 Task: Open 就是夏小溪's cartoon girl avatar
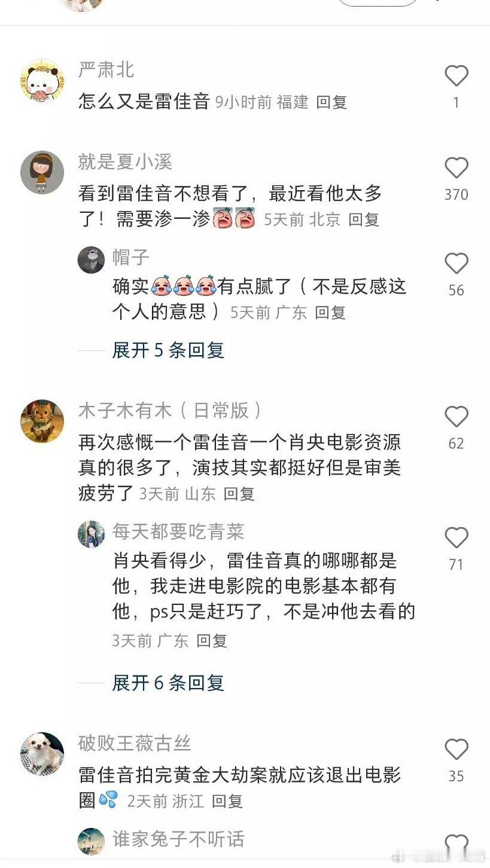pyautogui.click(x=42, y=172)
